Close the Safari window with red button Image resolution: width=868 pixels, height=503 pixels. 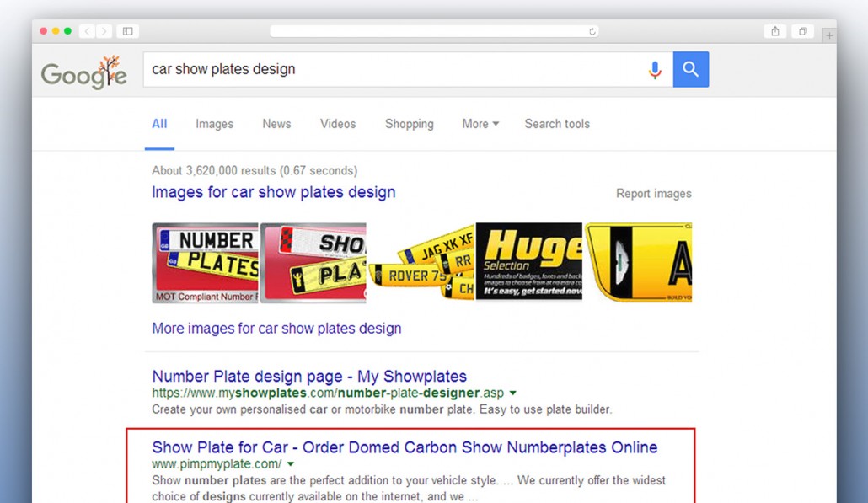43,31
